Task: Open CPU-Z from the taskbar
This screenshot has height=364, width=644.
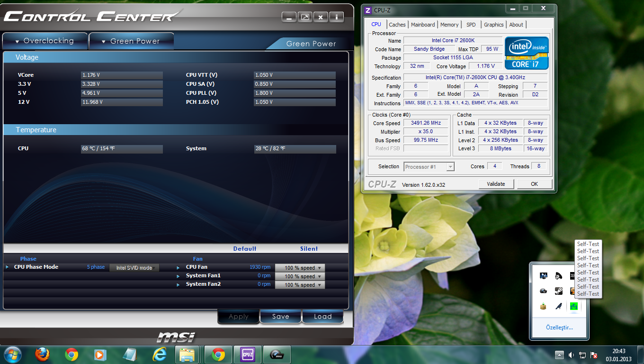Action: click(248, 355)
